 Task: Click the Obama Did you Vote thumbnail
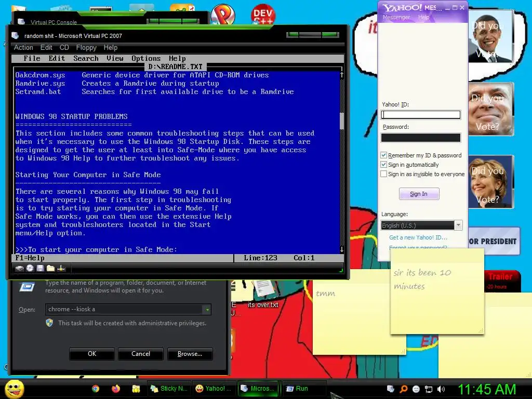coord(490,37)
